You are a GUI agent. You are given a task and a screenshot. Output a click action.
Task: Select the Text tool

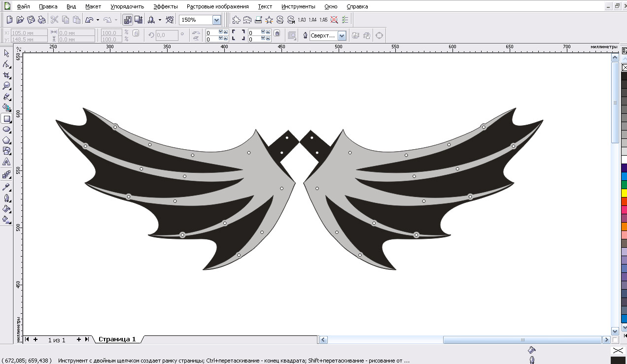click(x=7, y=162)
